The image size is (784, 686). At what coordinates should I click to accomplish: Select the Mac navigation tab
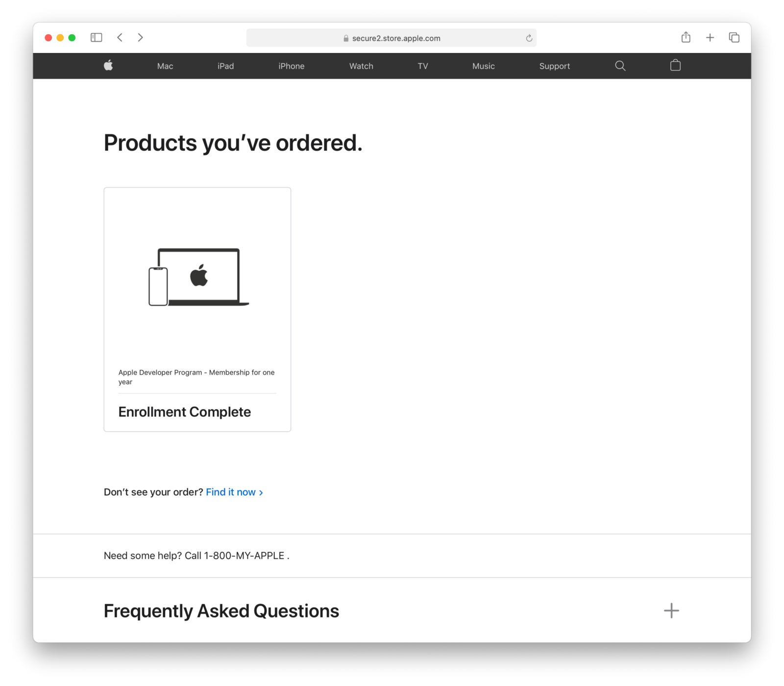165,66
